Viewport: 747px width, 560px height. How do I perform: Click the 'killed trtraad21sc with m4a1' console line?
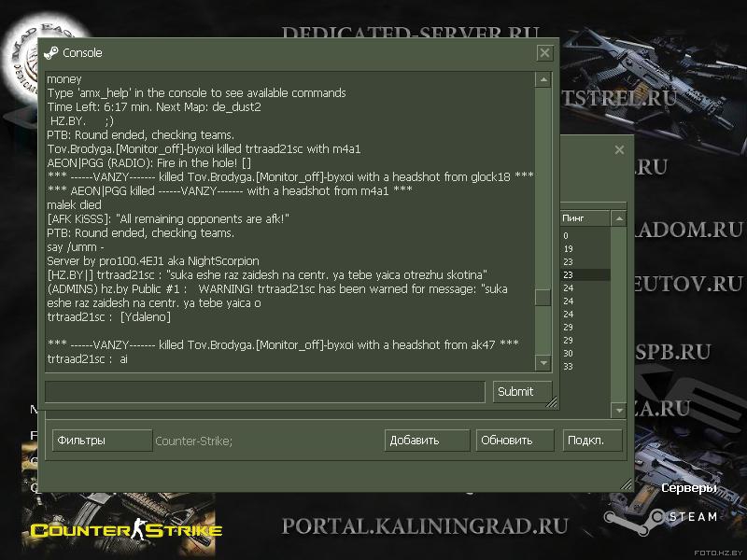pos(204,149)
